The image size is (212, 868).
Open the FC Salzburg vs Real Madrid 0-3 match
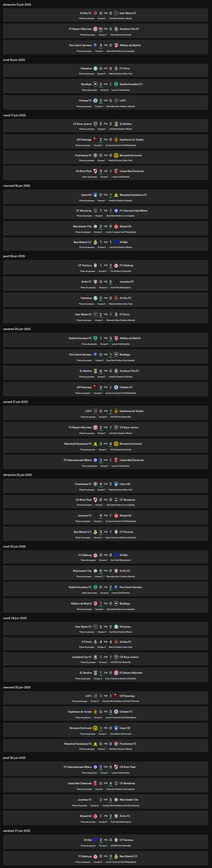106,858
